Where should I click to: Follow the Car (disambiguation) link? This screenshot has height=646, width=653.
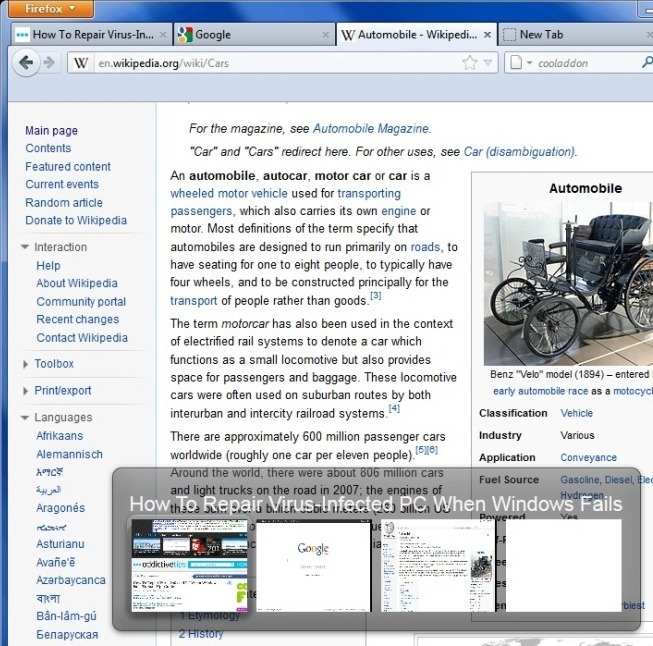click(519, 151)
